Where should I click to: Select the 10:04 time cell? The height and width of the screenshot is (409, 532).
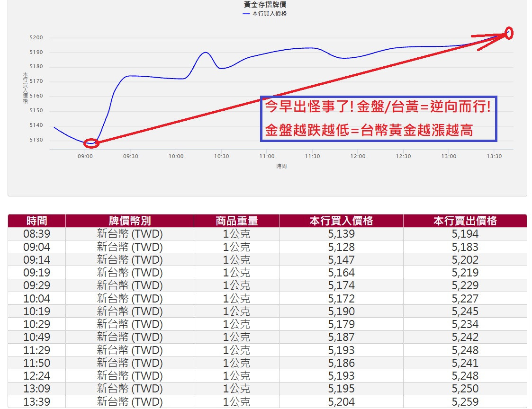click(36, 298)
